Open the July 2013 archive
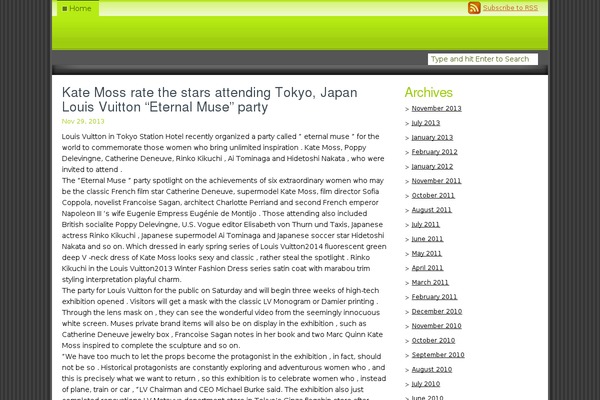The width and height of the screenshot is (600, 400). tap(426, 123)
